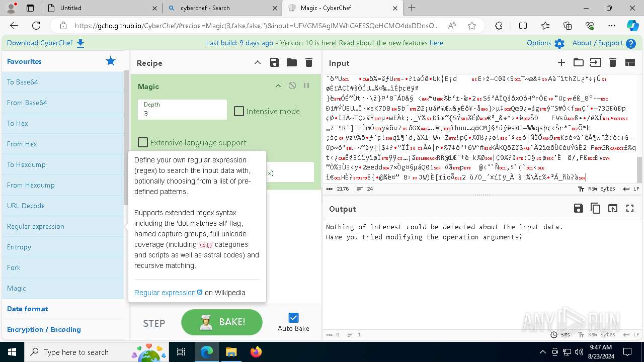Change output character encoding Raw Bytes

[596, 335]
